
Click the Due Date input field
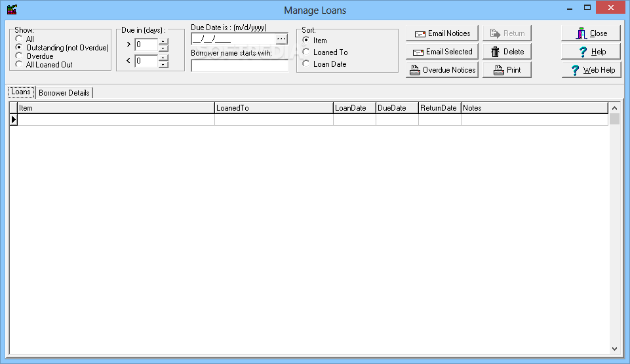233,39
